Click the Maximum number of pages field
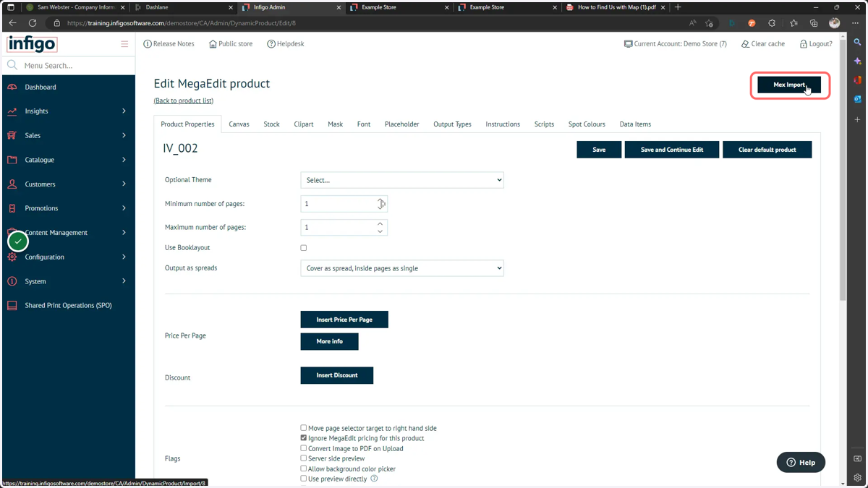 click(x=344, y=227)
